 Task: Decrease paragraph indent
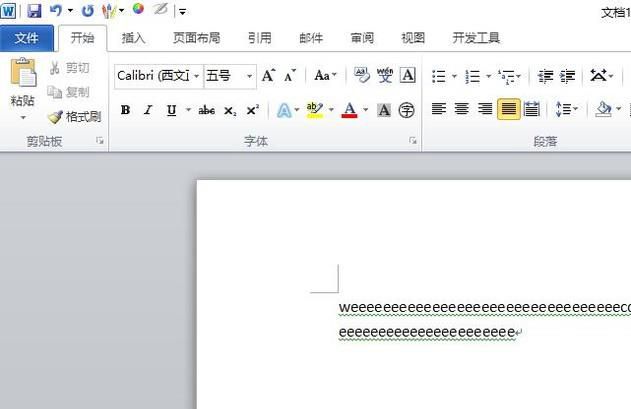[546, 76]
